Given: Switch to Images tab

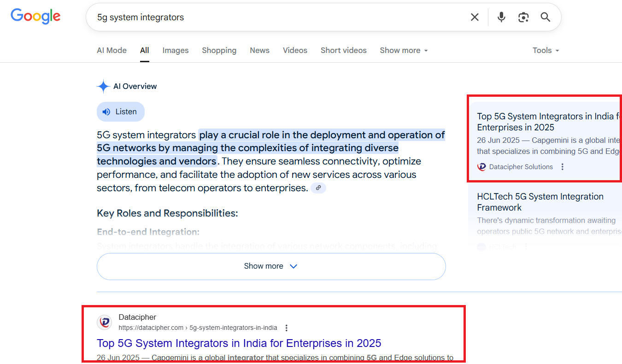Looking at the screenshot, I should point(176,50).
